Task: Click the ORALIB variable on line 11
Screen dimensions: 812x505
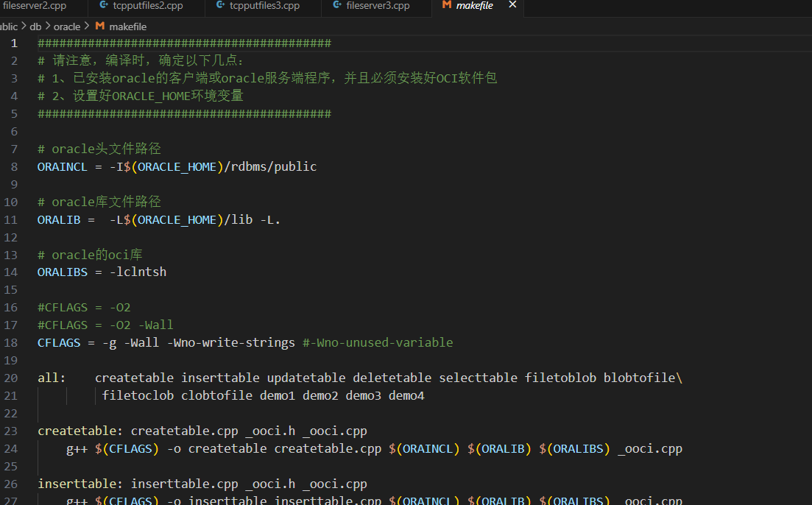Action: 58,219
